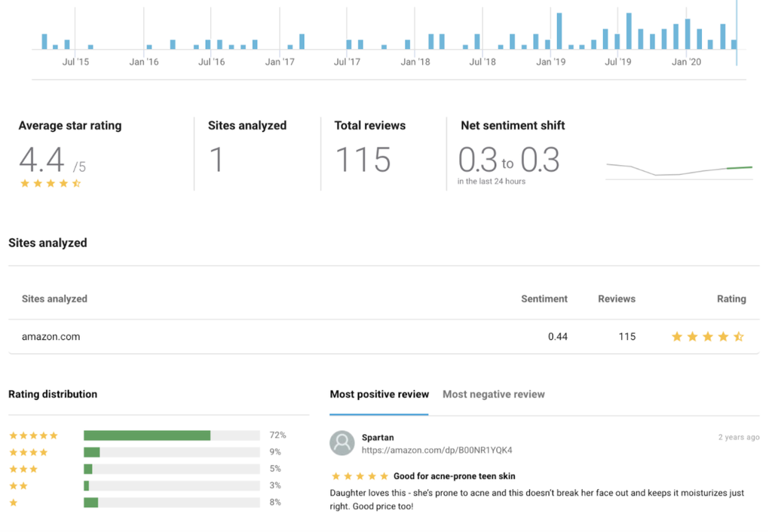Open the amazon.com product URL link
772x532 pixels.
point(437,450)
